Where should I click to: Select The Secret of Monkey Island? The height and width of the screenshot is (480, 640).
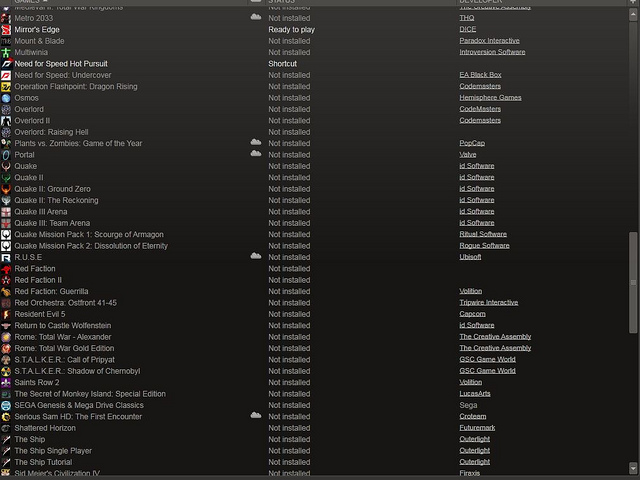90,394
